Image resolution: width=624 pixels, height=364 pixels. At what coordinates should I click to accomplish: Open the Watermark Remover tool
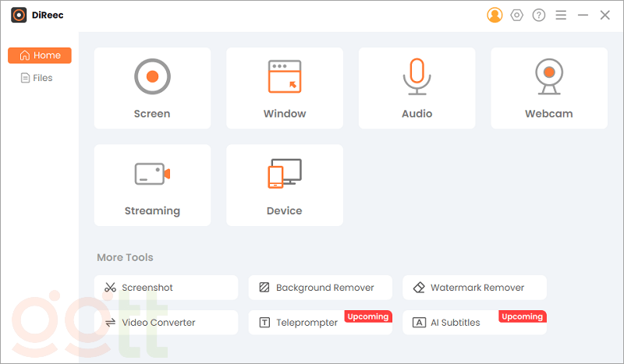pyautogui.click(x=474, y=288)
